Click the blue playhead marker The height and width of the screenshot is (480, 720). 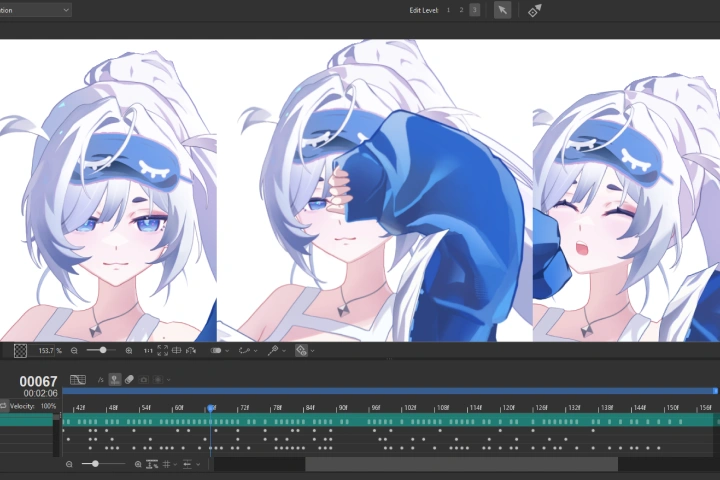pyautogui.click(x=210, y=408)
